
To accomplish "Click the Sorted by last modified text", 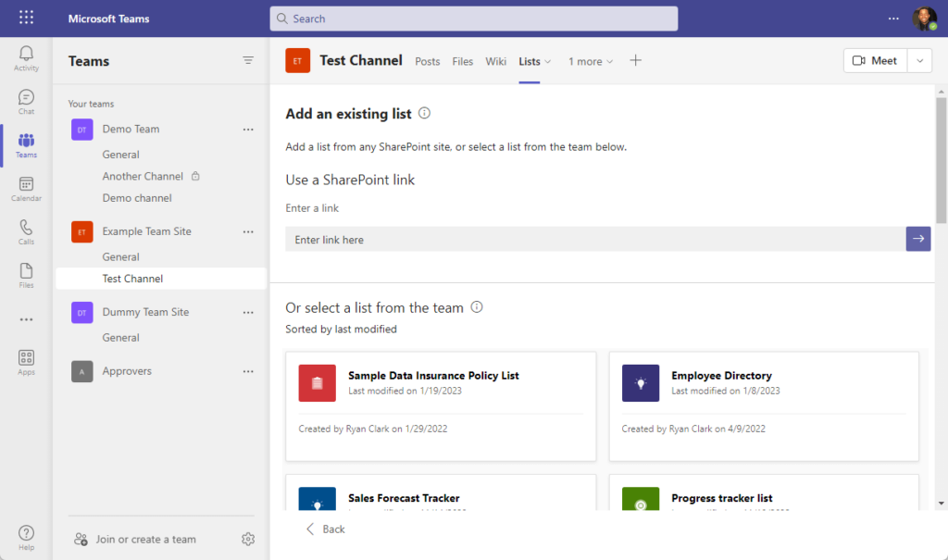I will [341, 329].
